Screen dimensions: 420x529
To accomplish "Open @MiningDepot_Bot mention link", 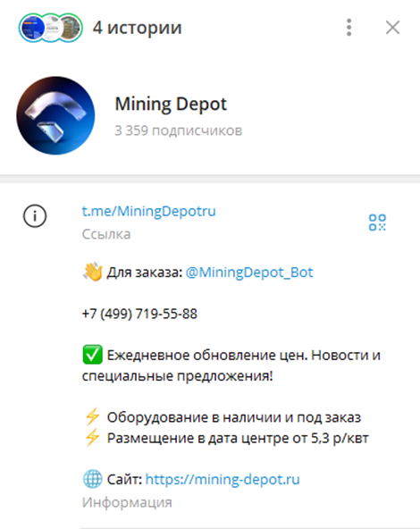I will 249,273.
